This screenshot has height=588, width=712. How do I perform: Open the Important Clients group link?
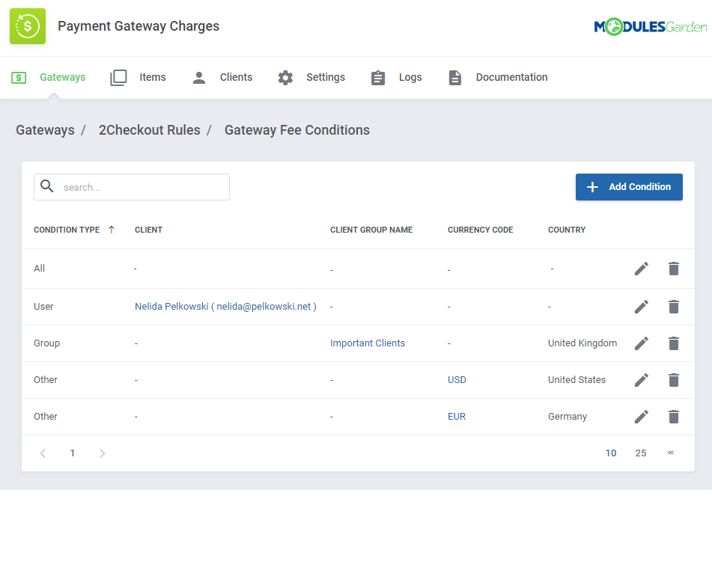(368, 343)
